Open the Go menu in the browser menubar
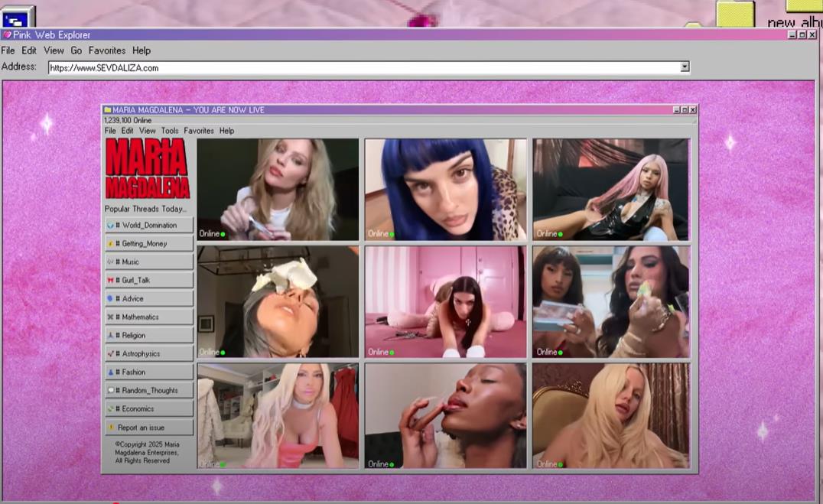Viewport: 823px width, 504px height. coord(76,50)
